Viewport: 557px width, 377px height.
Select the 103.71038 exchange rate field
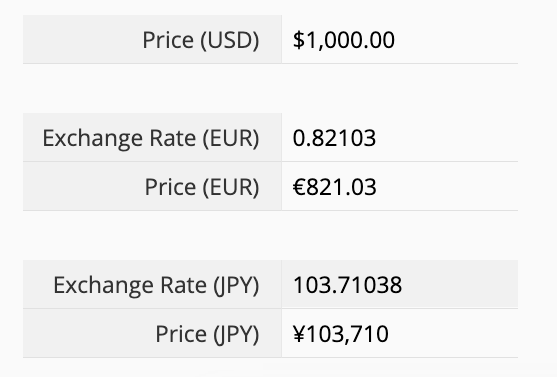click(400, 285)
